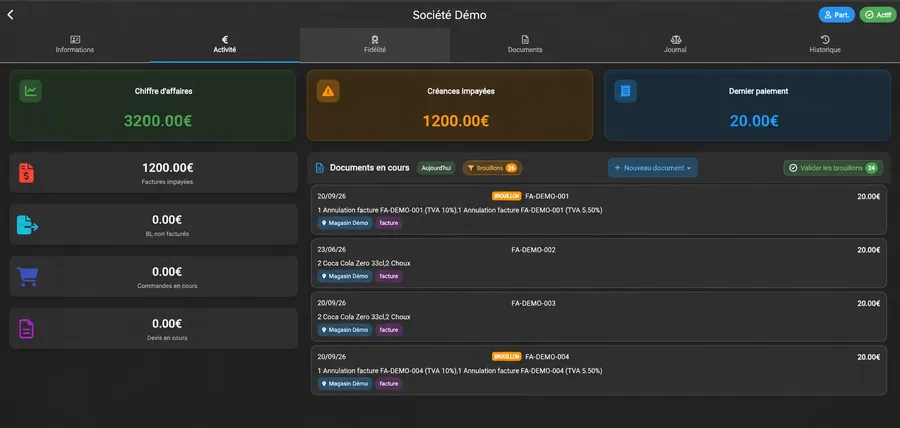Click the purple document icon beside Devis en cours

[26, 329]
